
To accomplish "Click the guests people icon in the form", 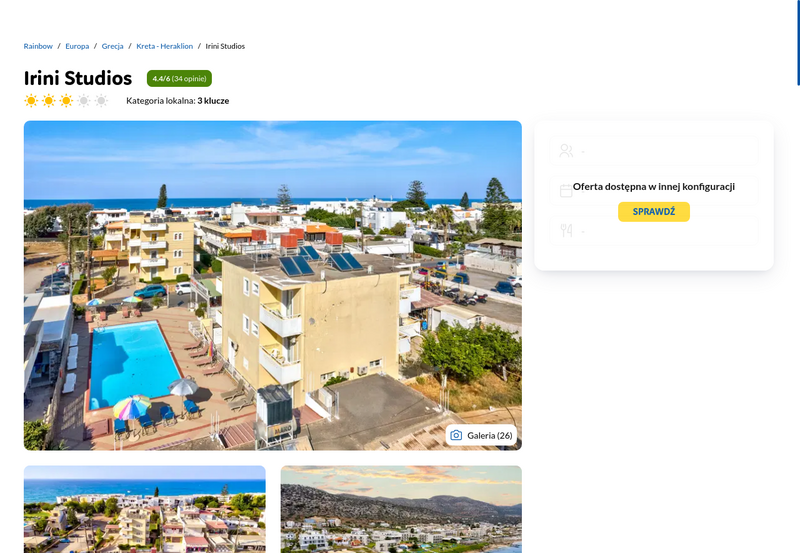I will (566, 150).
